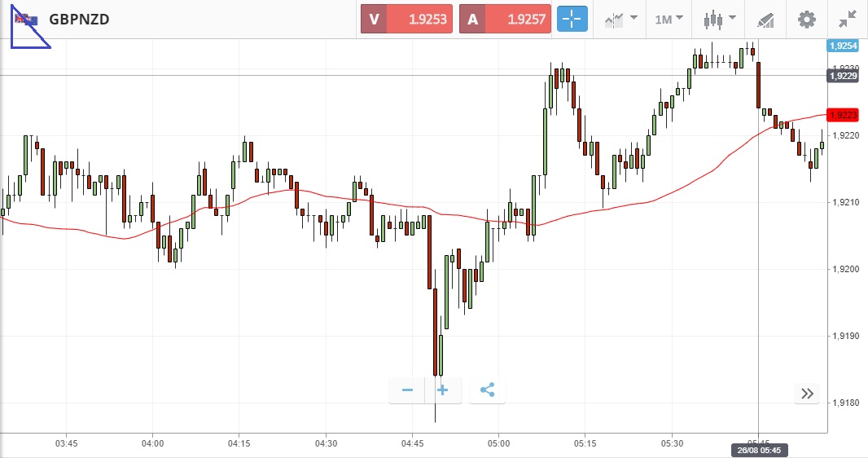Toggle the crosshair cursor button

(x=572, y=19)
